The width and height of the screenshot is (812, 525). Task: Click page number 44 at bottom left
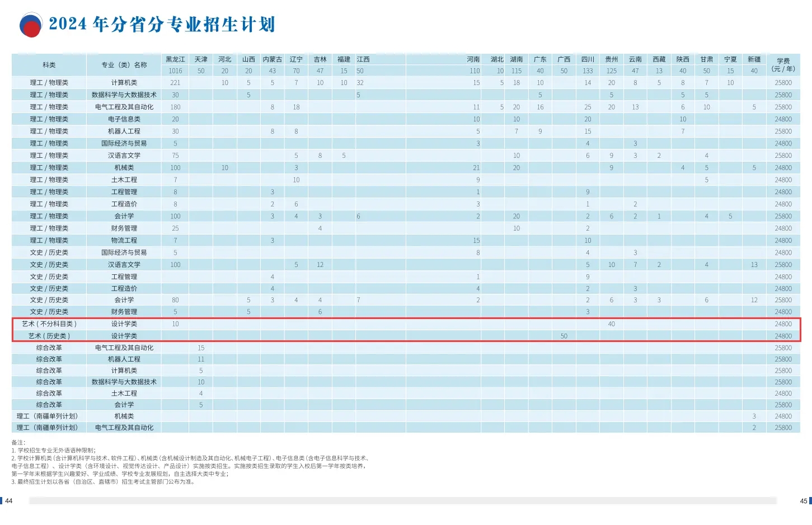[x=9, y=501]
